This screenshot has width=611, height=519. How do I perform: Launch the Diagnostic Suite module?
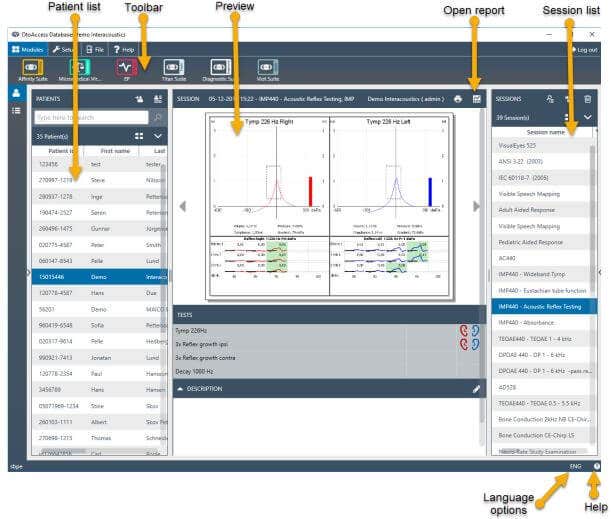(x=220, y=70)
